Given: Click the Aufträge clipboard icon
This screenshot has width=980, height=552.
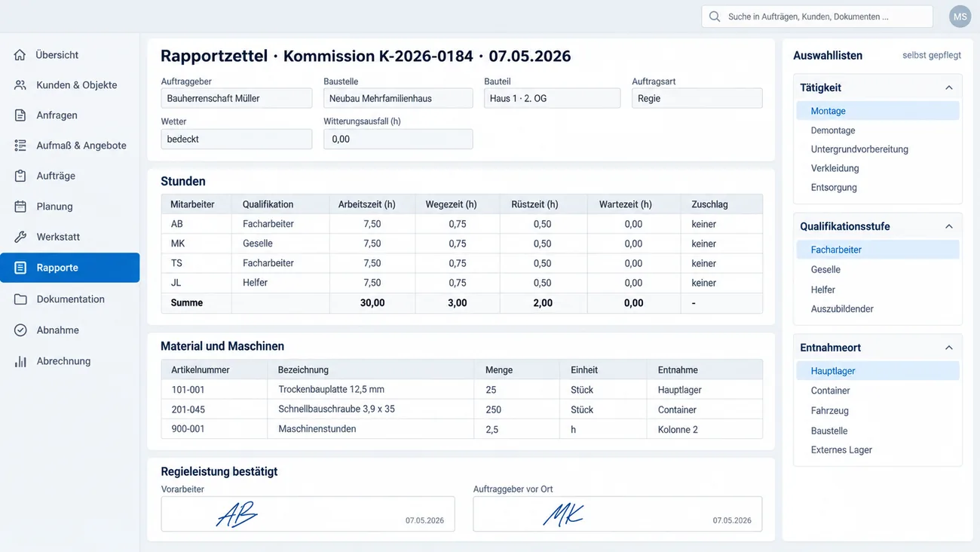Looking at the screenshot, I should (x=20, y=176).
